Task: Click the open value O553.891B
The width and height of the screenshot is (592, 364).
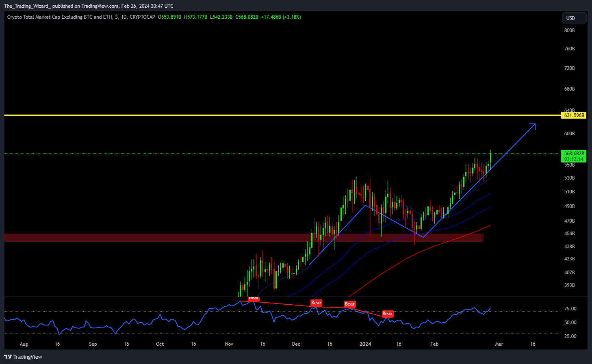Action: pos(169,17)
